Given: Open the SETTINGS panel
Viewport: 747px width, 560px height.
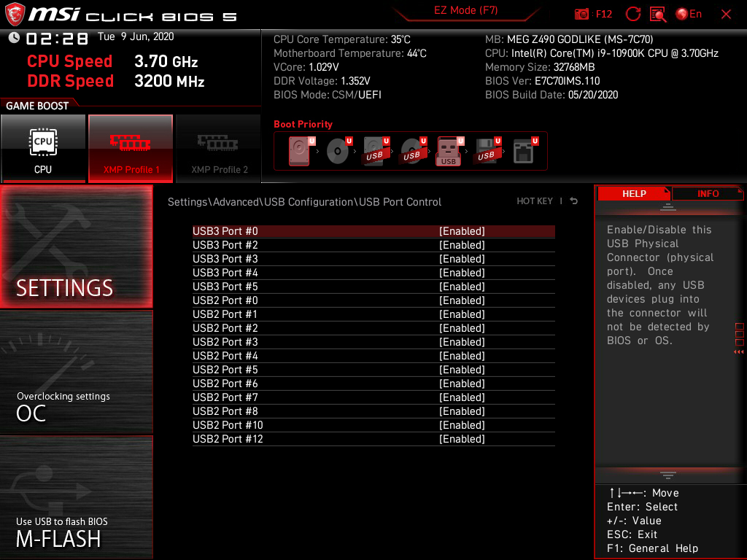Looking at the screenshot, I should pyautogui.click(x=76, y=246).
